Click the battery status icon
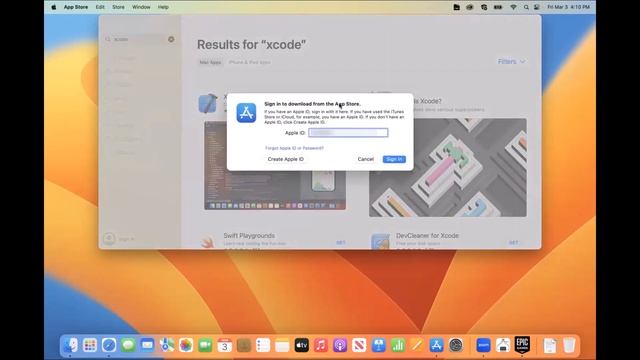 tap(498, 7)
